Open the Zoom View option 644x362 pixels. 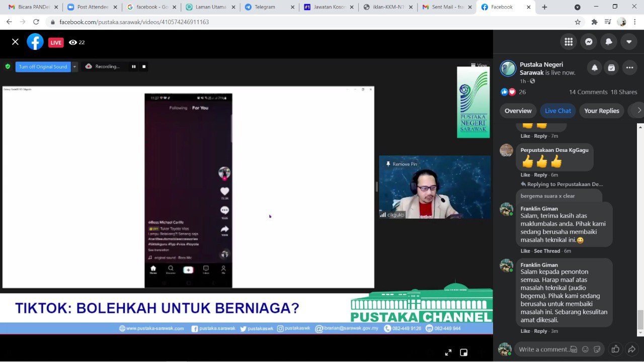tap(479, 65)
